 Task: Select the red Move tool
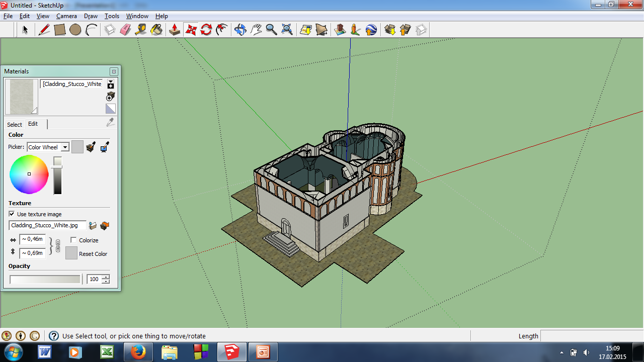pyautogui.click(x=191, y=30)
